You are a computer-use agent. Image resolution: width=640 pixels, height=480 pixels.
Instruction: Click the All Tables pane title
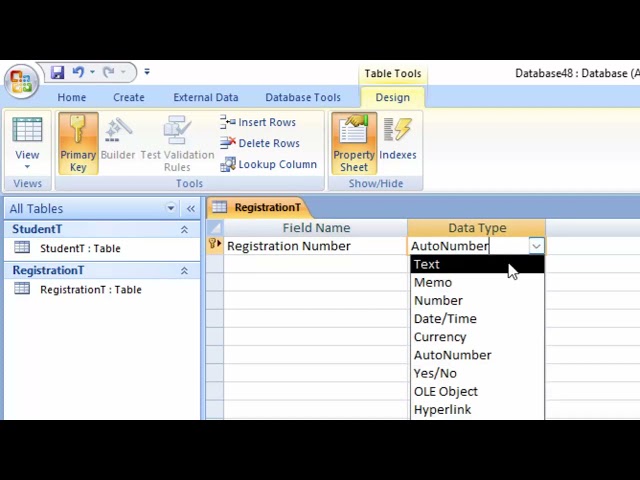click(36, 209)
